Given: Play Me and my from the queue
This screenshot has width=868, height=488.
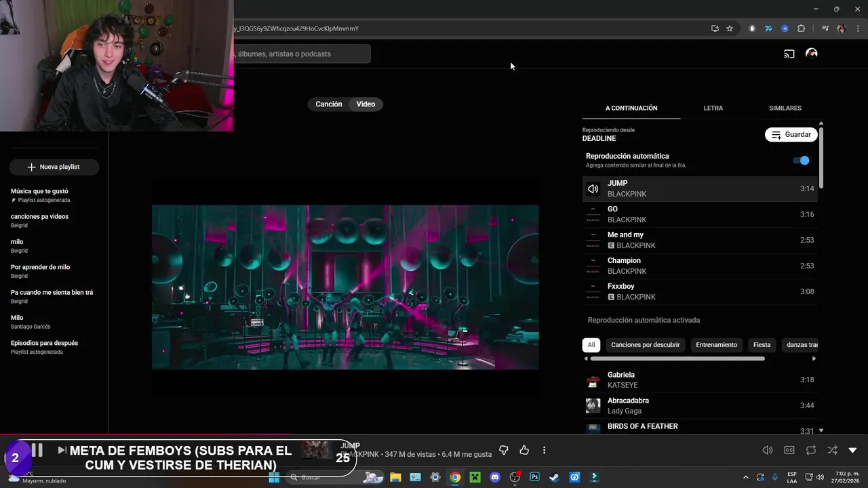Looking at the screenshot, I should [x=700, y=240].
